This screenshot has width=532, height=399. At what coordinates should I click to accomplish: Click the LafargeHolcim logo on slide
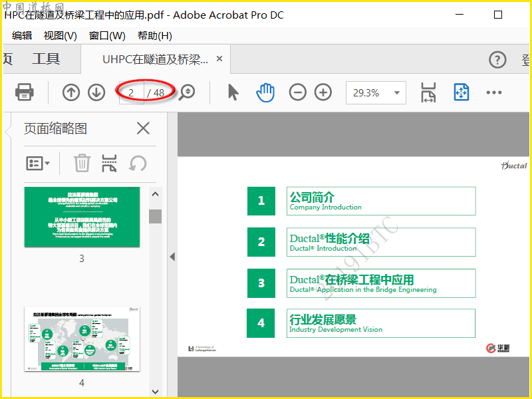point(202,348)
